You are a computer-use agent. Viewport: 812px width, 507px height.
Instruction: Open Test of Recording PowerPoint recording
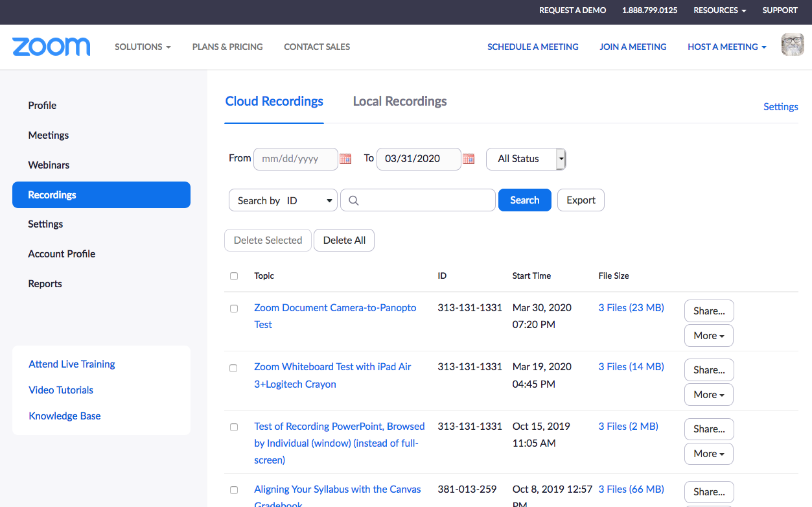(340, 443)
